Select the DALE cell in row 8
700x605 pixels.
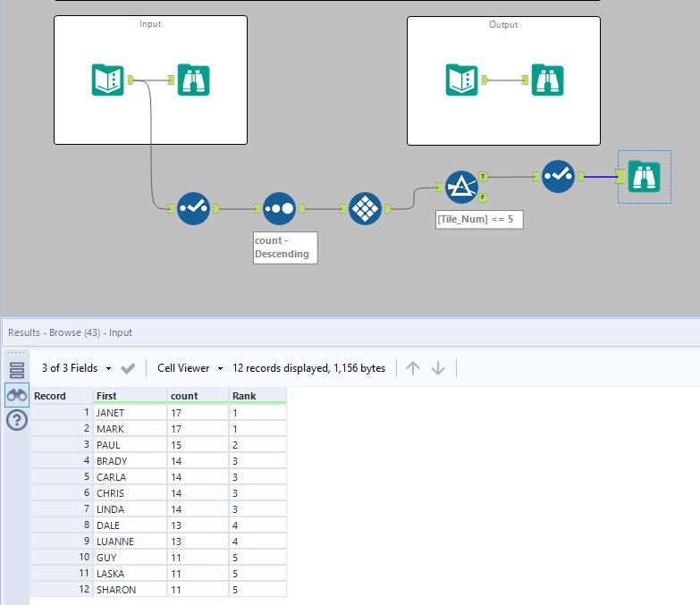tap(130, 525)
